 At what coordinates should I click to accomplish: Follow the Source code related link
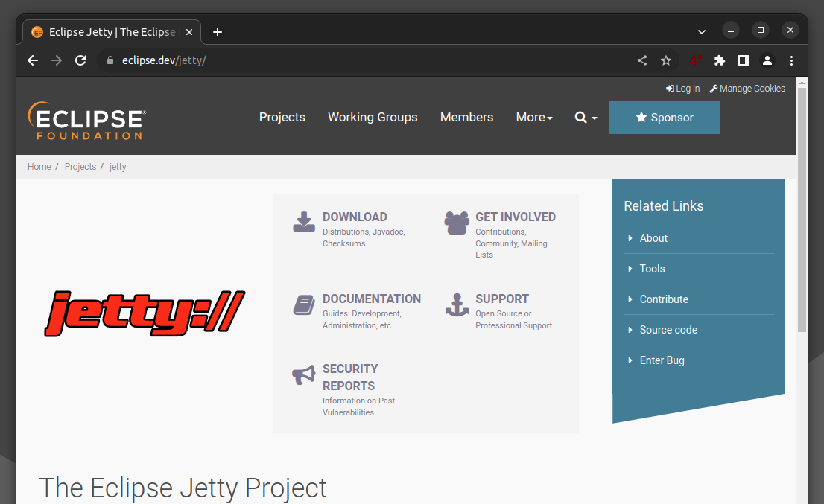pos(668,330)
